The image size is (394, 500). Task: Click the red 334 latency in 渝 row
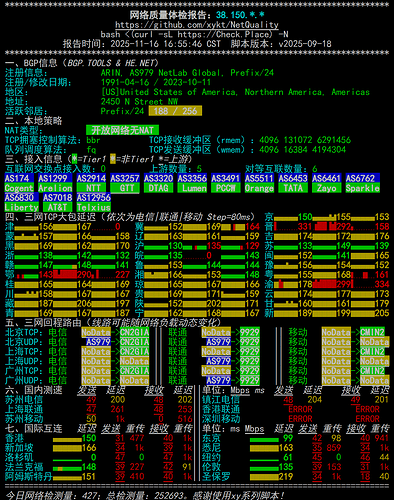click(382, 284)
